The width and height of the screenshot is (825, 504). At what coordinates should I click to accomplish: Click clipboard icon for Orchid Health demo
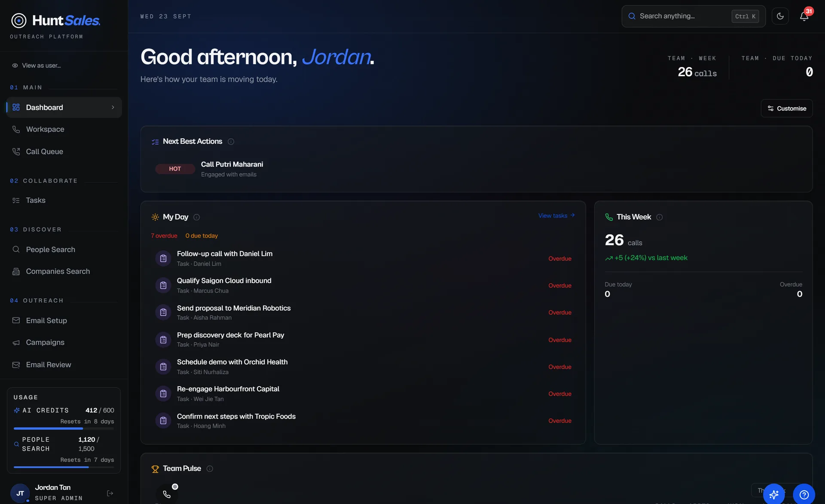pos(163,367)
